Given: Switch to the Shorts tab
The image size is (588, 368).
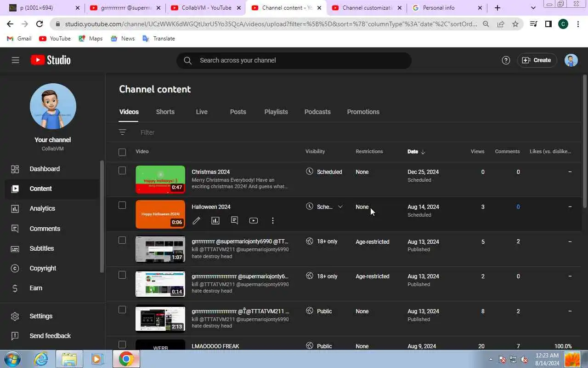Looking at the screenshot, I should point(165,112).
